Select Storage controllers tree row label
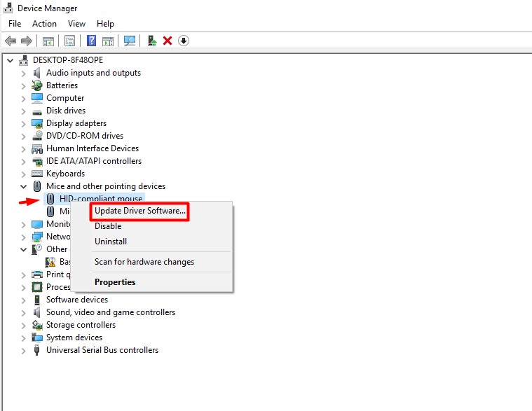This screenshot has width=532, height=411. point(81,325)
